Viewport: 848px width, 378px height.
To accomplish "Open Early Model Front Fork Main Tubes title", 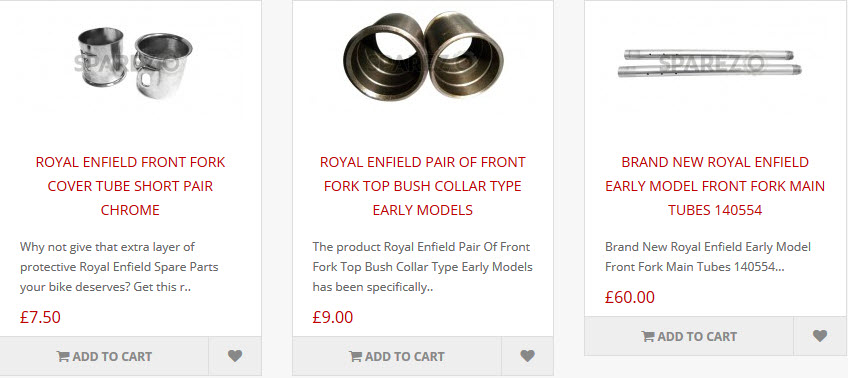I will pyautogui.click(x=715, y=186).
